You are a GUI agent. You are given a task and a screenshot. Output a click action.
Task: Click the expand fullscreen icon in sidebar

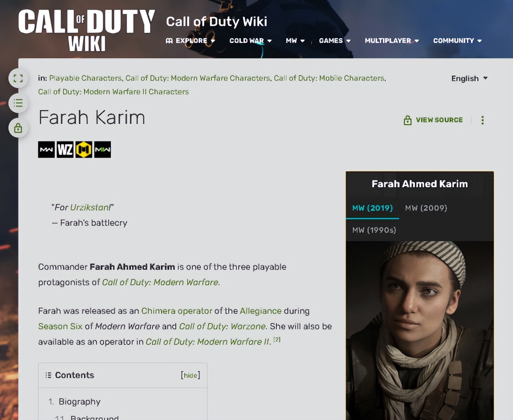pyautogui.click(x=18, y=78)
